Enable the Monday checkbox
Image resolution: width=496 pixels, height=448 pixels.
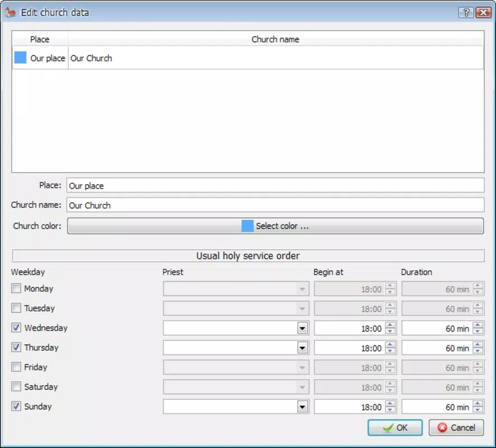[16, 288]
